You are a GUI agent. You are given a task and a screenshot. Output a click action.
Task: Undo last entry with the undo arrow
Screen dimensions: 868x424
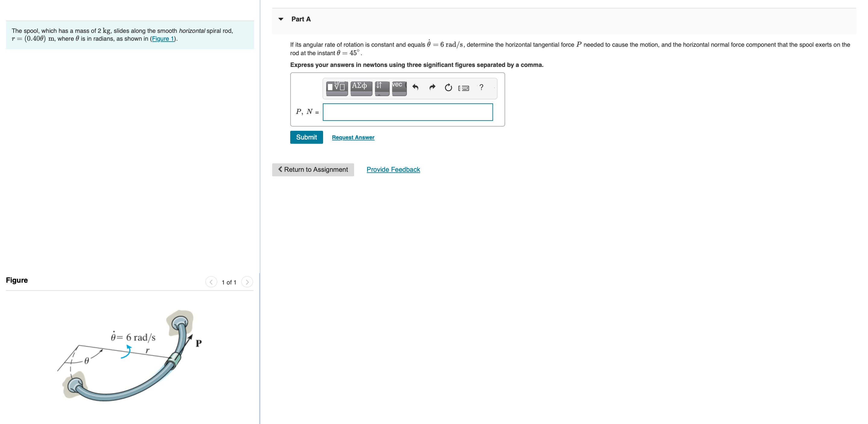tap(415, 88)
